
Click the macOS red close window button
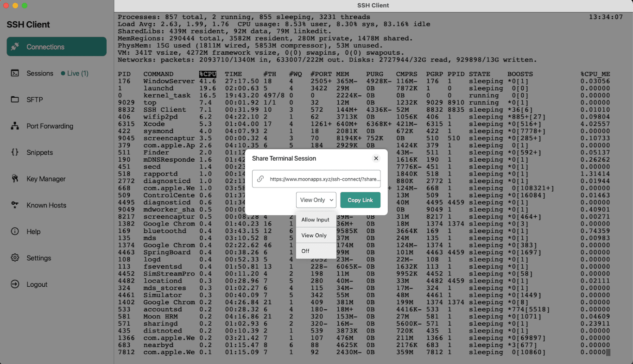pyautogui.click(x=6, y=6)
